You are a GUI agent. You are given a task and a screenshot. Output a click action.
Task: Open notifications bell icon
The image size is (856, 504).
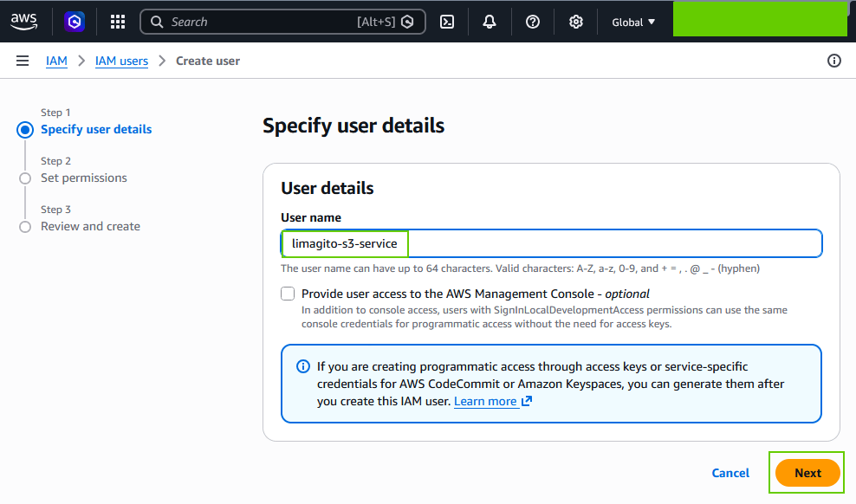(x=490, y=22)
